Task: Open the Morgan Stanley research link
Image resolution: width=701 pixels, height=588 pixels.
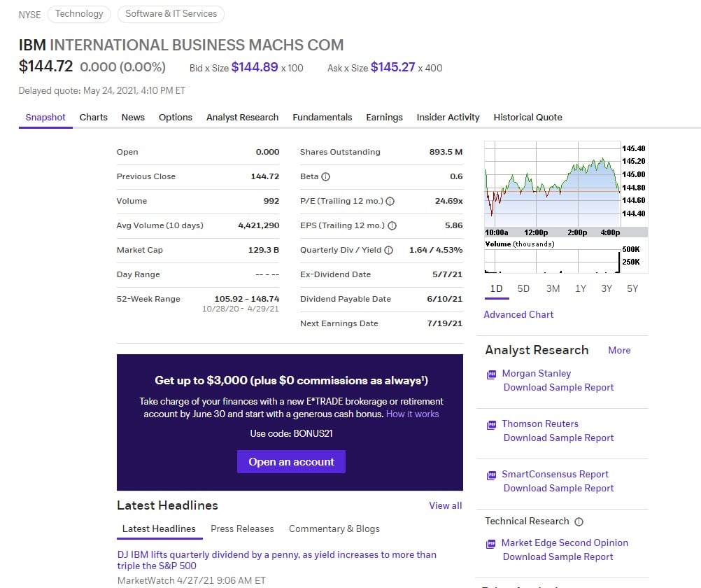Action: point(537,373)
